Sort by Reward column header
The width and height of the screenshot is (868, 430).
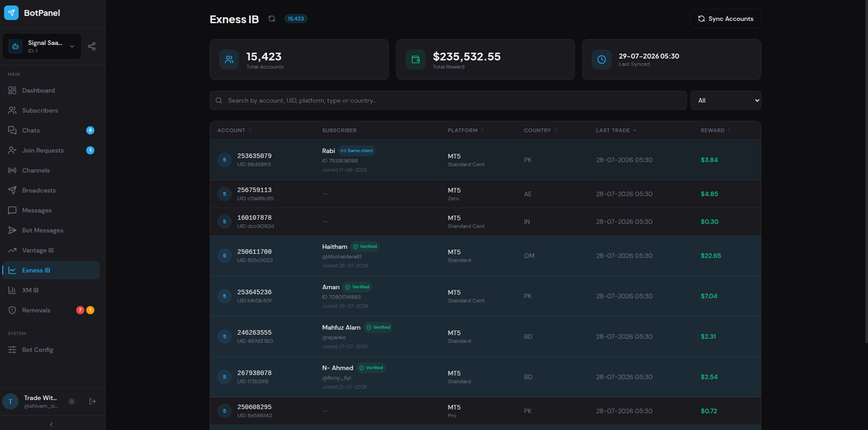coord(716,130)
